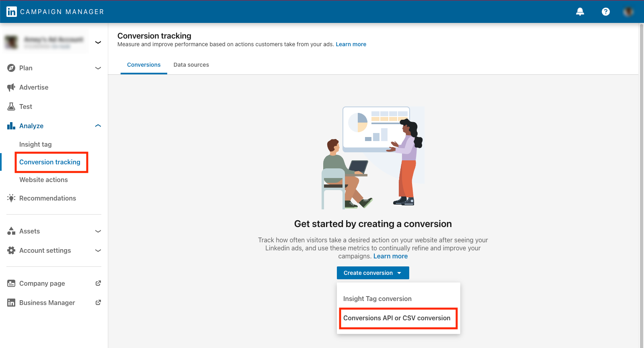
Task: Open Business Manager external link icon
Action: pyautogui.click(x=98, y=303)
